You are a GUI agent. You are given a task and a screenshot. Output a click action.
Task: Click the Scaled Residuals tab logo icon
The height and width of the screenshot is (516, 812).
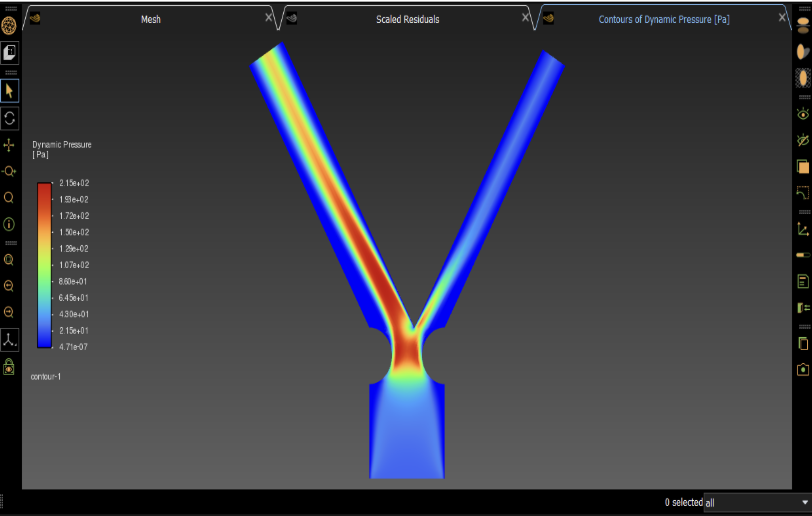tap(292, 19)
